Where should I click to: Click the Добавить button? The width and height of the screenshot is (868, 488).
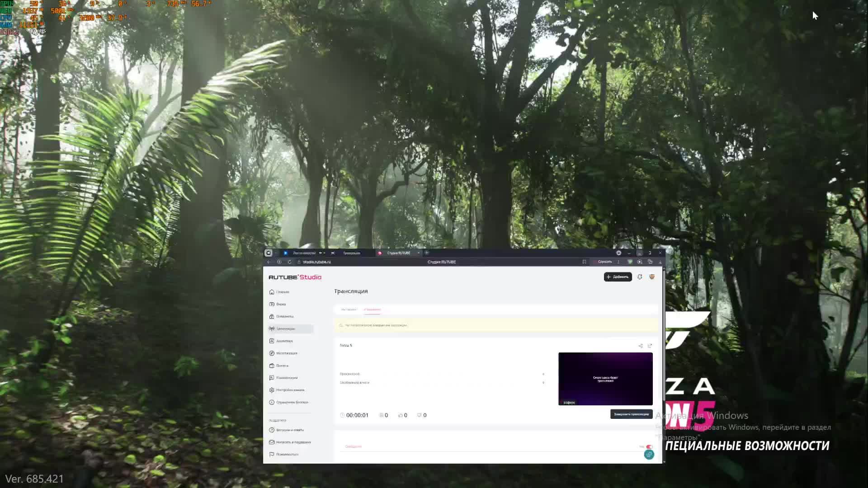click(618, 277)
